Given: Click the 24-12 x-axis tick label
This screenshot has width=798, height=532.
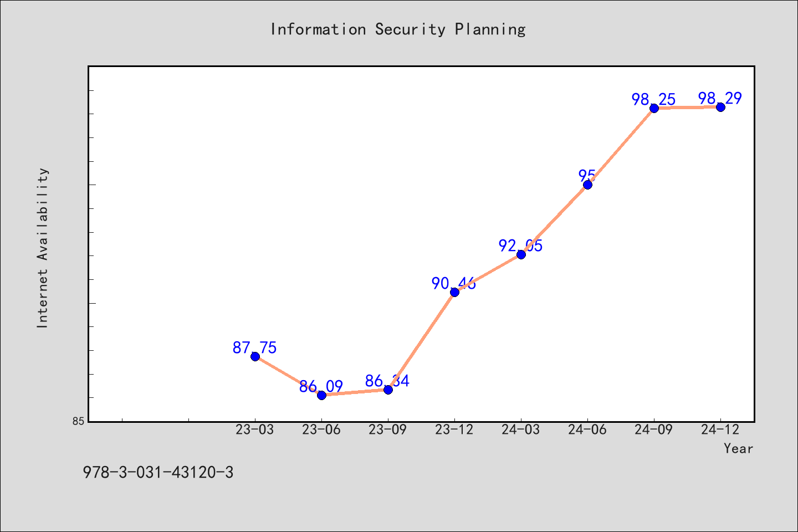Looking at the screenshot, I should 720,429.
